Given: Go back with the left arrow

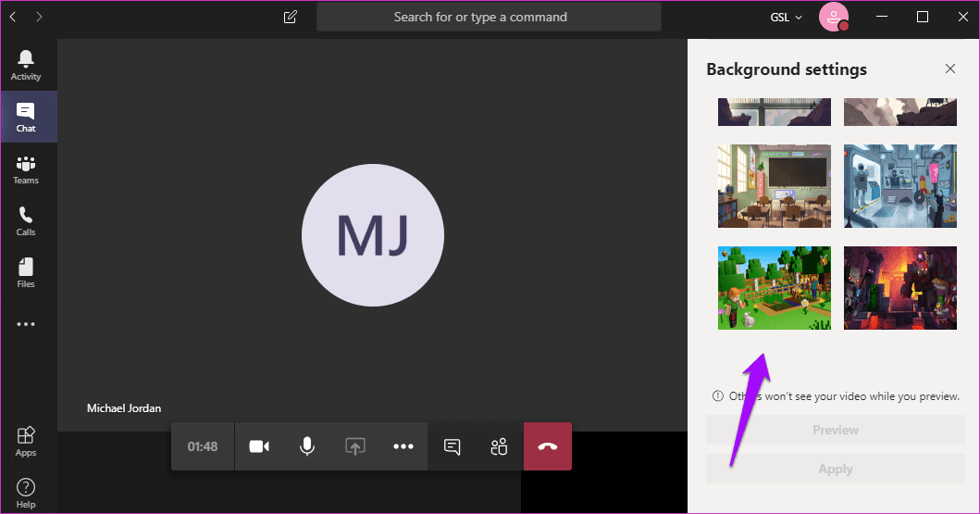Looking at the screenshot, I should click(x=13, y=17).
